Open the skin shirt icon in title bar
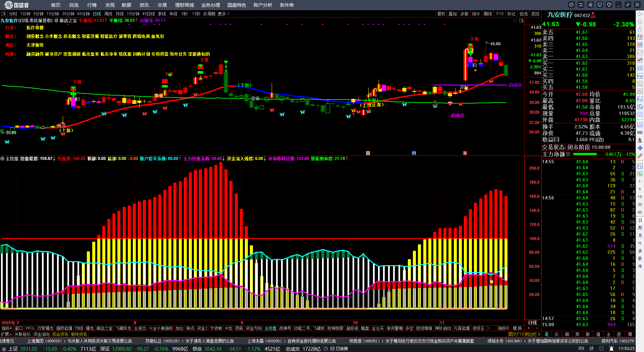The image size is (644, 352). [609, 5]
